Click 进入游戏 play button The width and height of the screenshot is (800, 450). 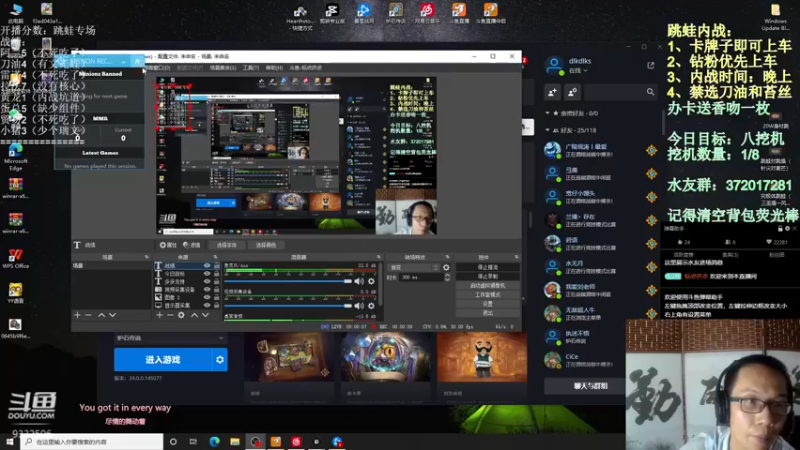coord(163,360)
